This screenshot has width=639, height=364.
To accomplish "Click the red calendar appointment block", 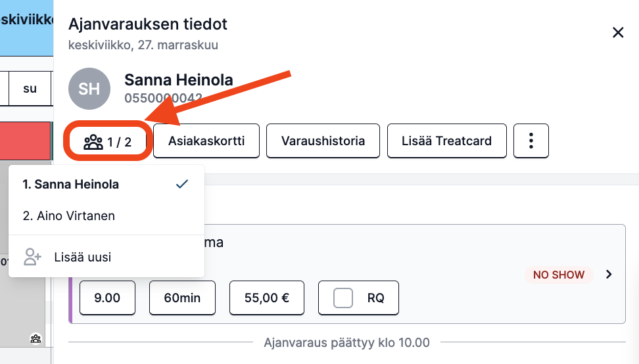I will tap(25, 141).
